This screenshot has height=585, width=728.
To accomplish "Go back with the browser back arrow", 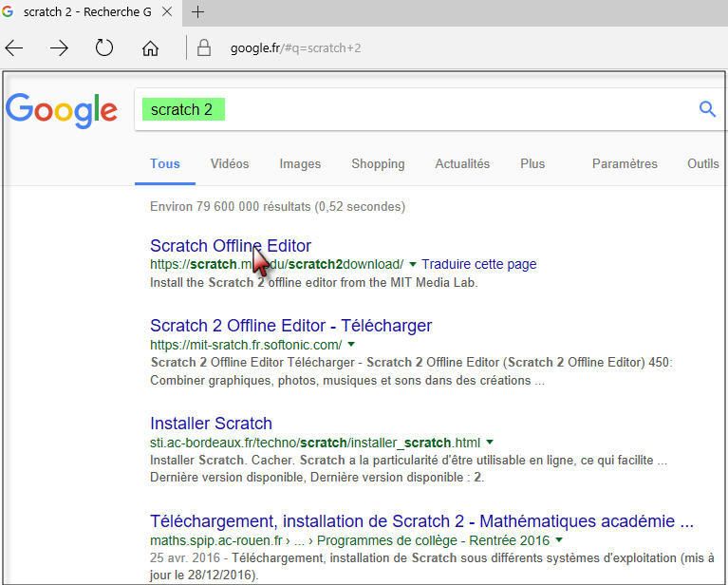I will click(14, 47).
